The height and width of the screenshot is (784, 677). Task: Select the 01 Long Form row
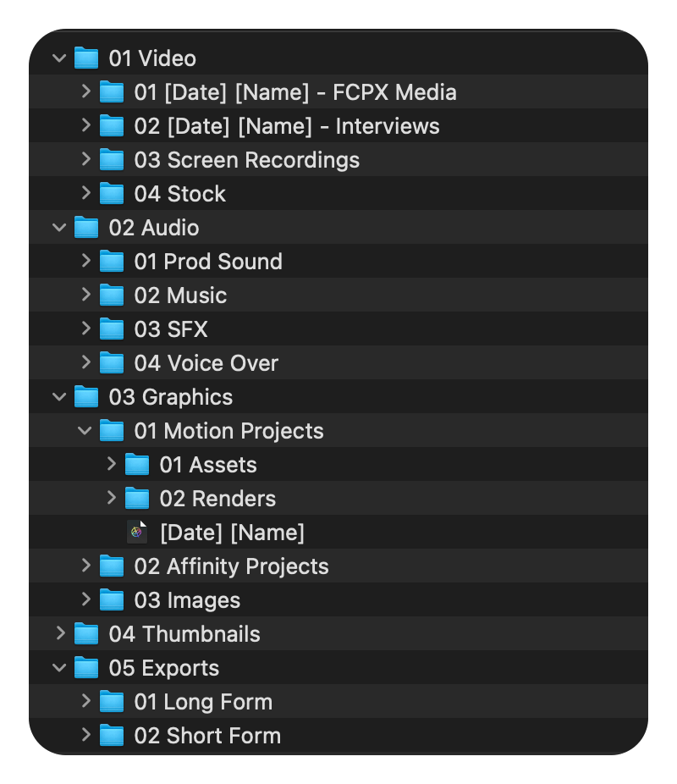(x=338, y=702)
